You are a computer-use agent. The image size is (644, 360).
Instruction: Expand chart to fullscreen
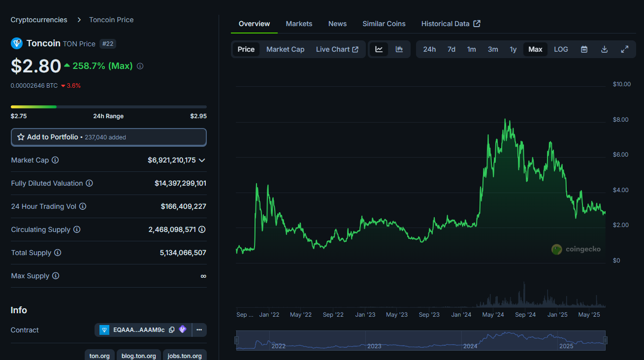(625, 49)
